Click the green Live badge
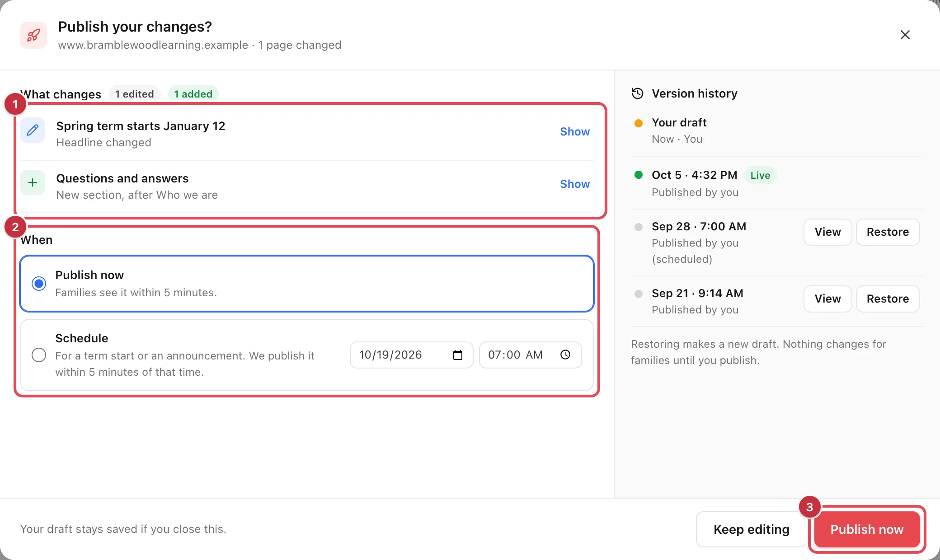Screen dimensions: 940x560 760,175
